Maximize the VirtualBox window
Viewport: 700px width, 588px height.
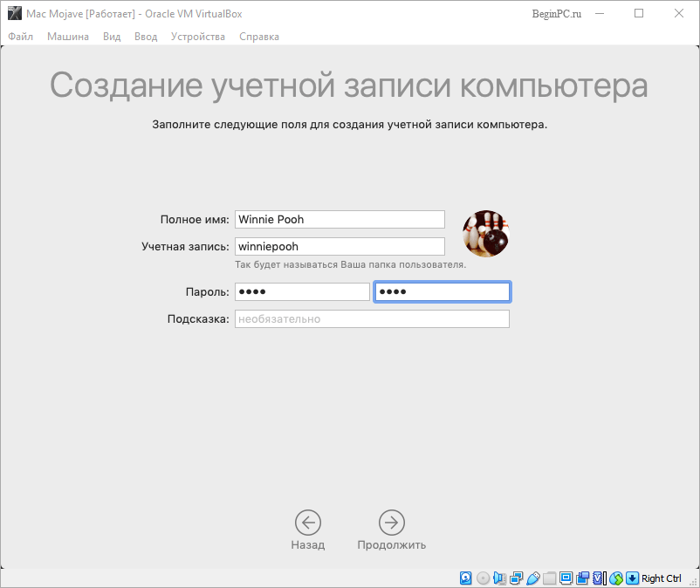click(x=639, y=13)
